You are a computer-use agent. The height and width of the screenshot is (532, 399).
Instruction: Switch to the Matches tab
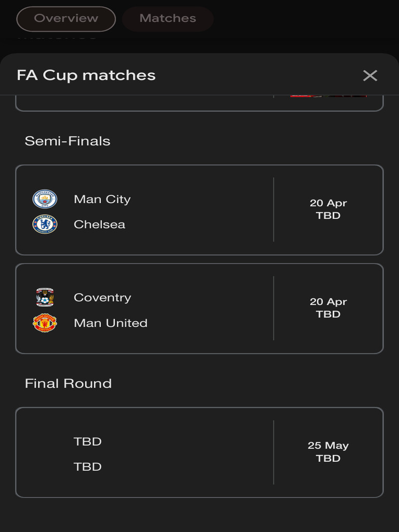coord(168,19)
